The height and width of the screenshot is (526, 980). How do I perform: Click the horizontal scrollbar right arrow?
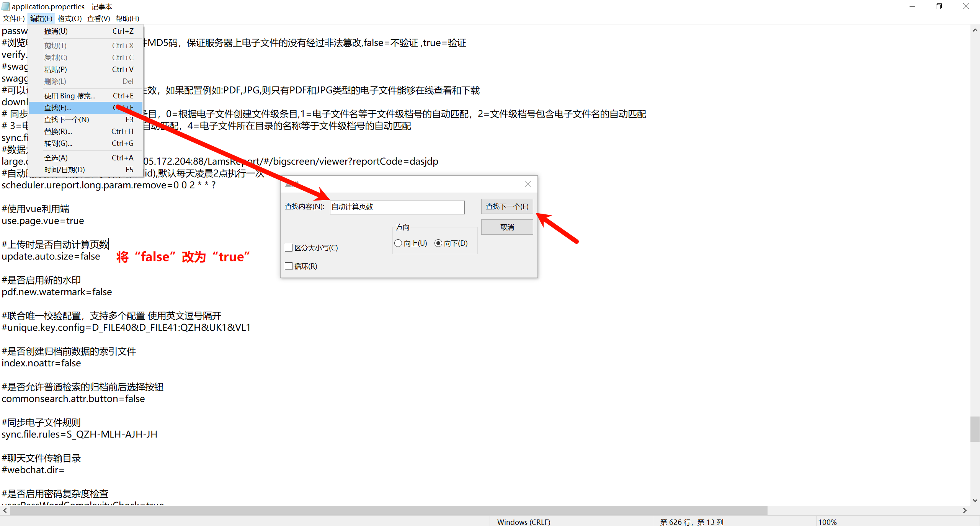965,510
